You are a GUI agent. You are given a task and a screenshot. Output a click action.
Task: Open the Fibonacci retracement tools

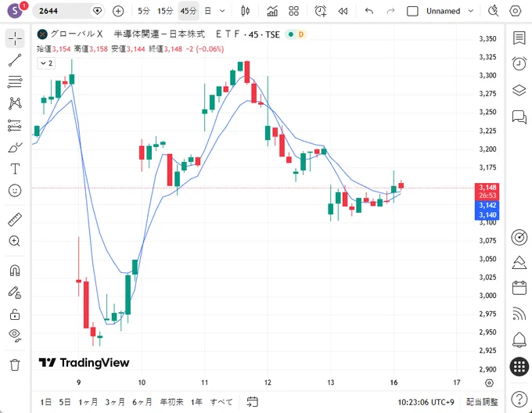pyautogui.click(x=15, y=81)
